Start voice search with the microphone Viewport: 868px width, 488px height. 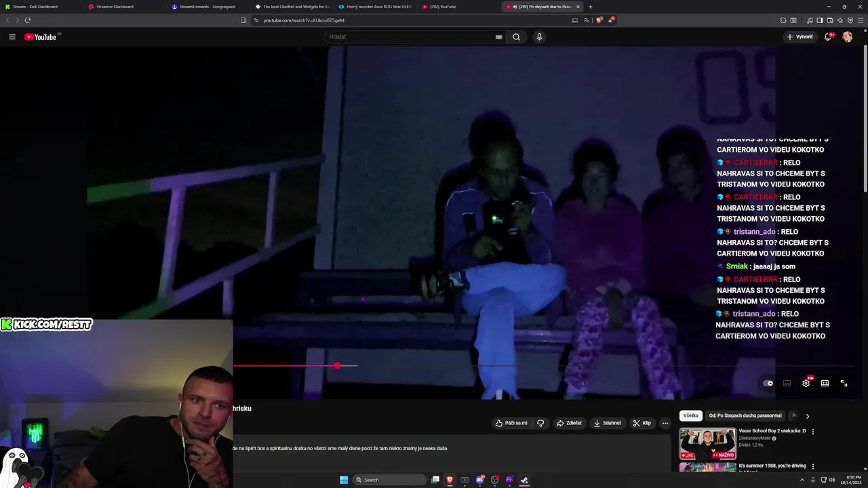[539, 37]
